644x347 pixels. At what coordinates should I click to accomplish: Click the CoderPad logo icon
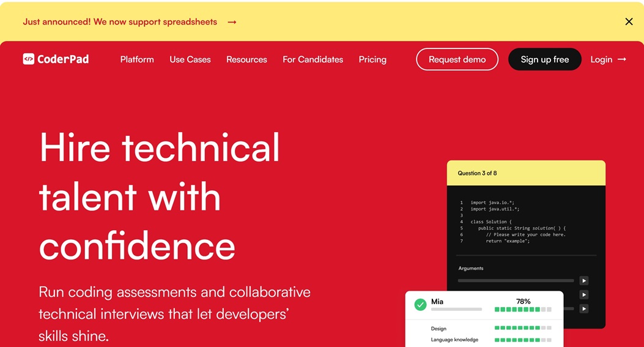[x=28, y=59]
